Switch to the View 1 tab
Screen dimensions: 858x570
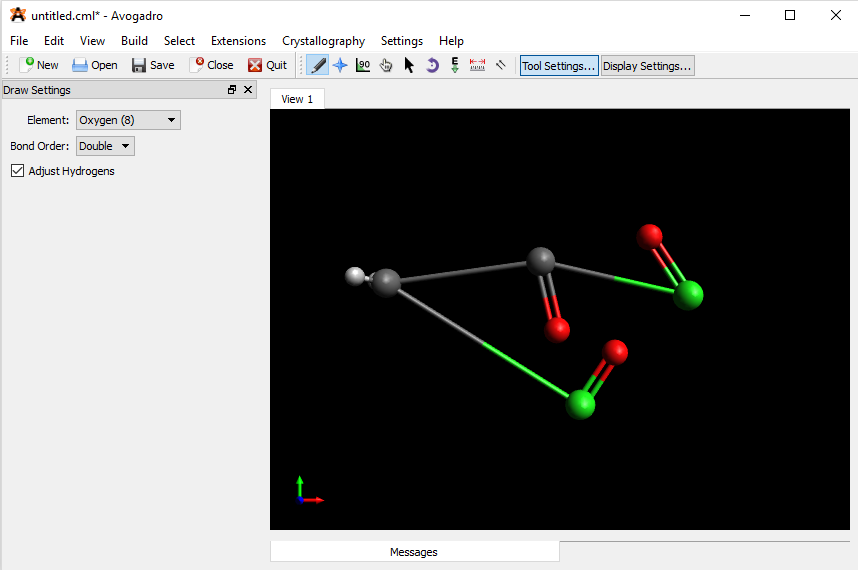(297, 99)
